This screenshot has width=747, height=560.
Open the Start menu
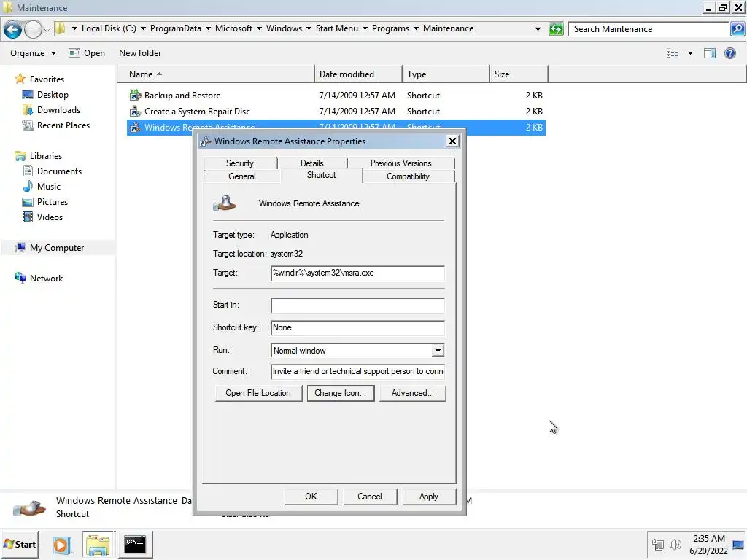pyautogui.click(x=20, y=544)
